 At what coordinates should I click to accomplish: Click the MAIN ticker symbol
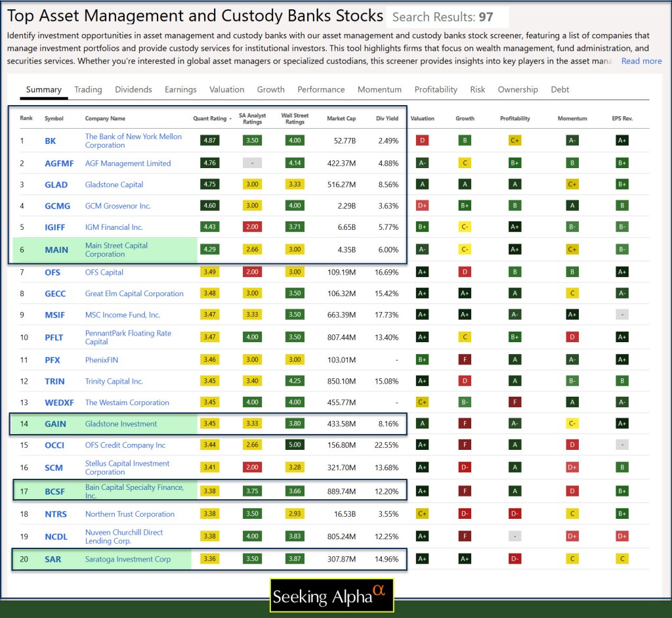(x=56, y=250)
